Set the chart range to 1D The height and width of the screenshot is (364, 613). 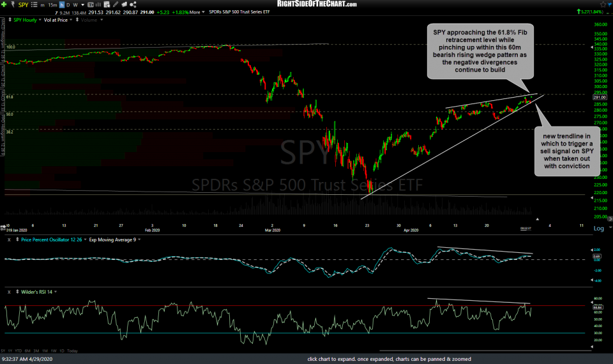coord(62,351)
